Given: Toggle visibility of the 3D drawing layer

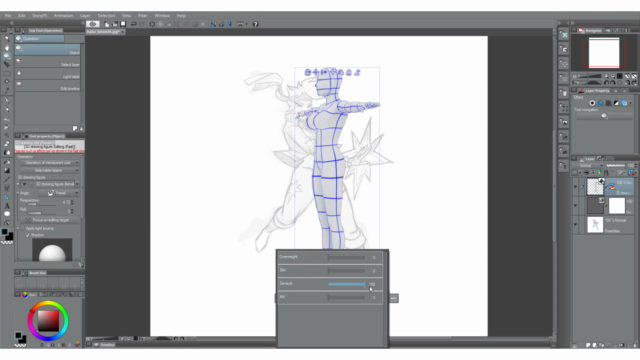Looking at the screenshot, I should coord(576,187).
